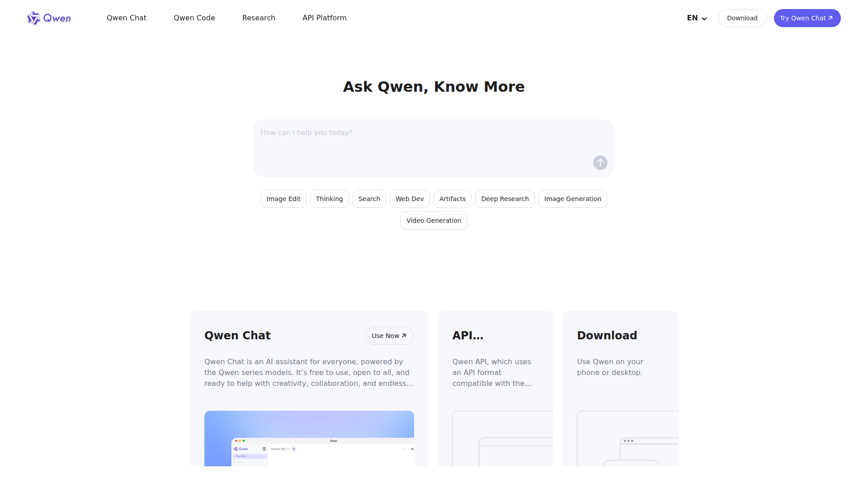Open API Platform nav item
Image resolution: width=868 pixels, height=488 pixels.
click(325, 18)
